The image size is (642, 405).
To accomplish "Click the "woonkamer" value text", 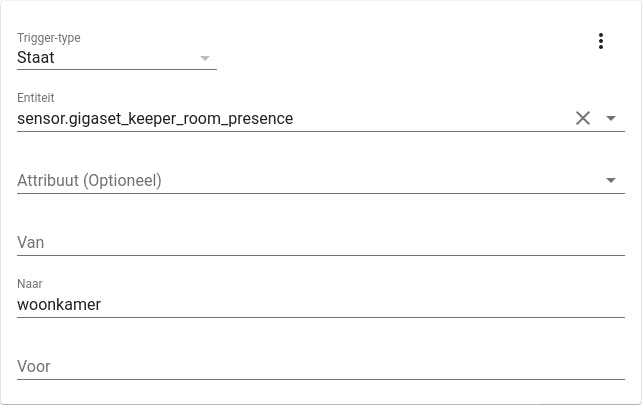I will [x=59, y=304].
